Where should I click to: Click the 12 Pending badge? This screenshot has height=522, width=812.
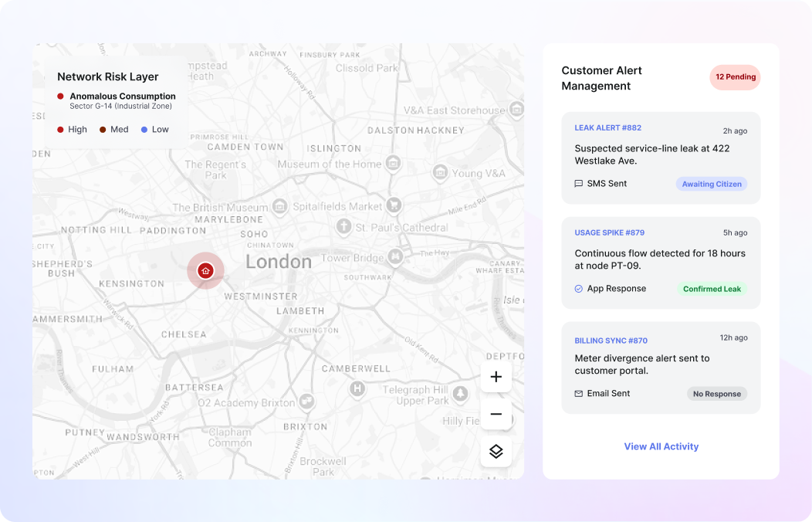735,77
